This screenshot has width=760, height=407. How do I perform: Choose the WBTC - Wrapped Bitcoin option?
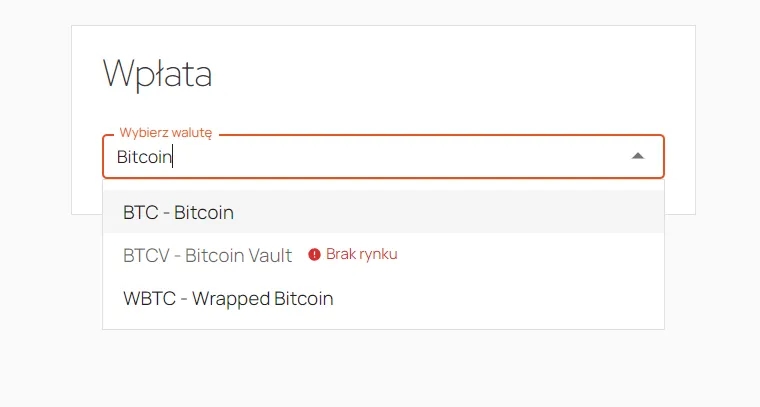click(383, 298)
